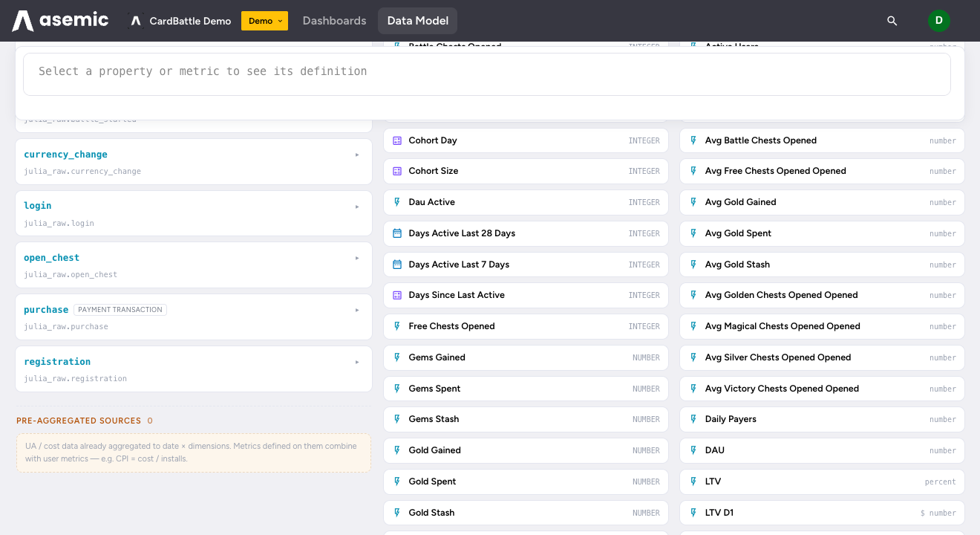Open the registration source link
Image resolution: width=980 pixels, height=535 pixels.
coord(57,362)
